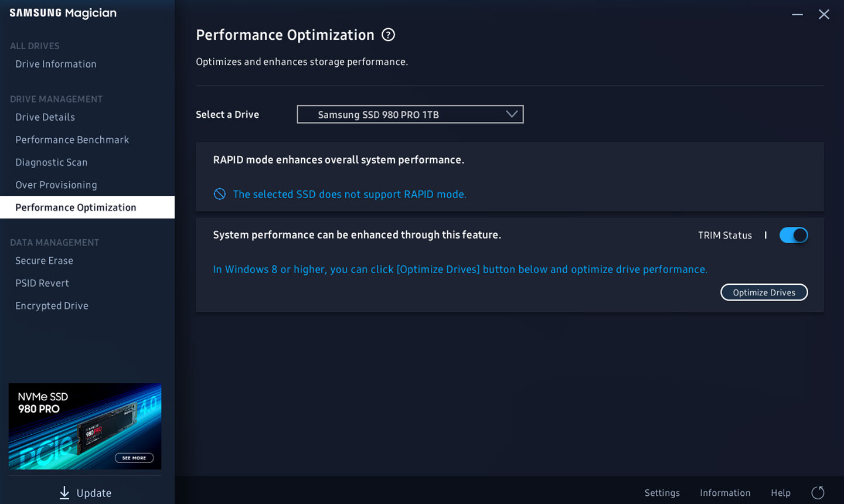Click the NVMe SSD 980 PRO banner thumbnail

(x=85, y=426)
